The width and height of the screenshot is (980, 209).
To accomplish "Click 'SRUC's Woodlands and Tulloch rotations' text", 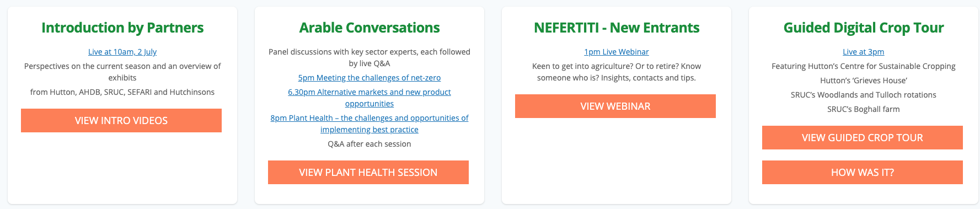I will tap(864, 95).
